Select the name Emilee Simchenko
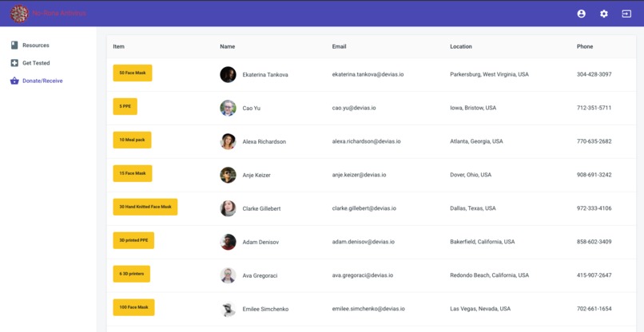This screenshot has width=644, height=332. coord(265,309)
